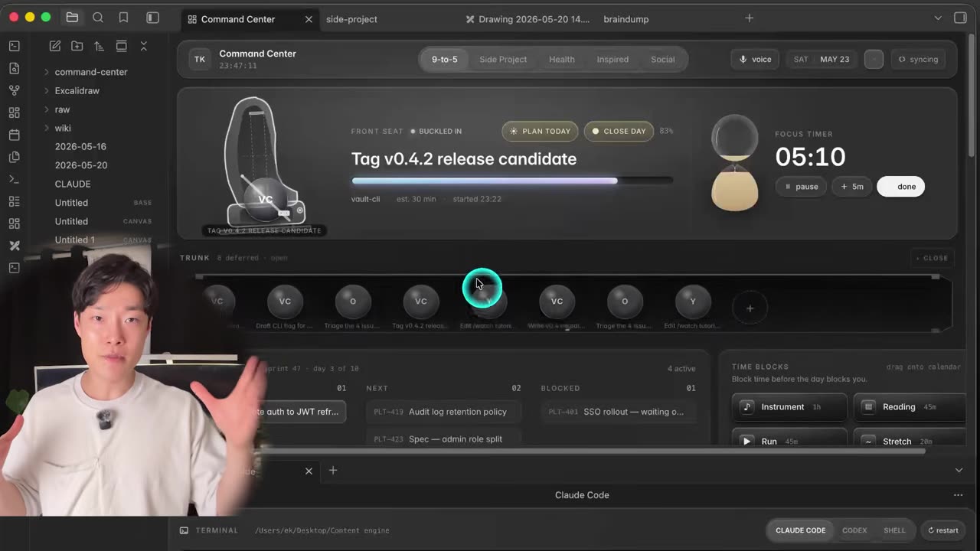This screenshot has height=551, width=980.
Task: Open the SSO rollout blocked ticket
Action: (x=618, y=412)
